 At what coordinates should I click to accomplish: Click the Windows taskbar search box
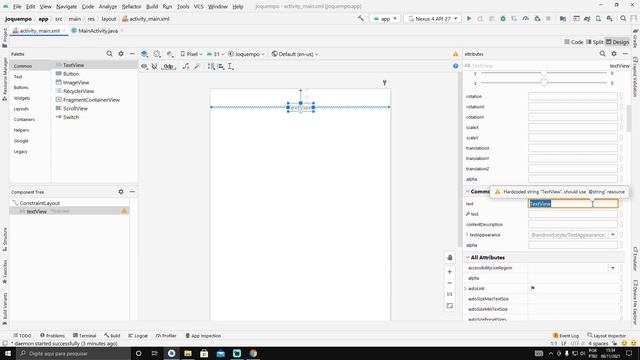point(73,353)
